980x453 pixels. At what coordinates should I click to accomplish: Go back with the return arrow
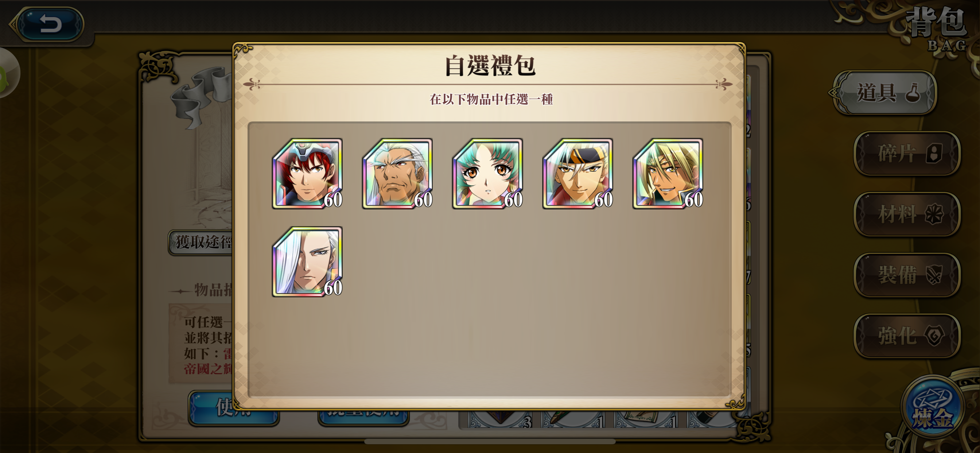(x=50, y=24)
